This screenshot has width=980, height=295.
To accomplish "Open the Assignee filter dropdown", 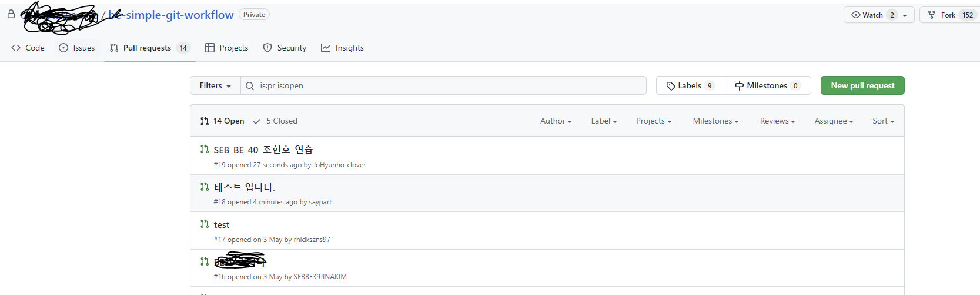I will 834,121.
